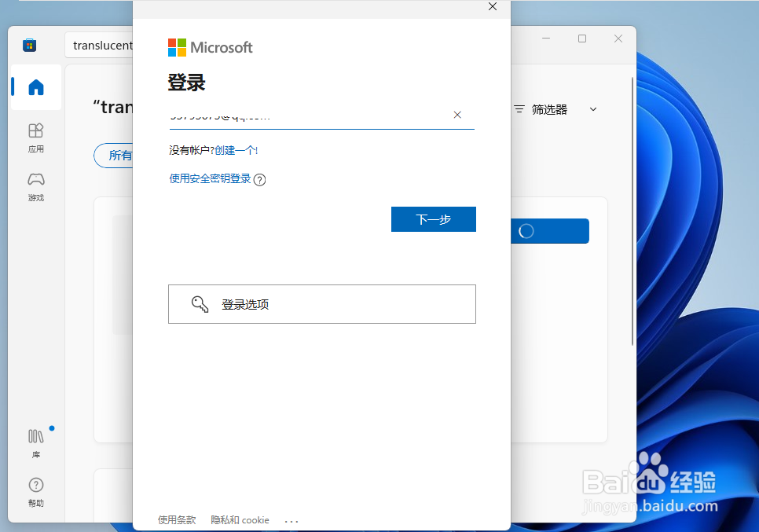This screenshot has height=532, width=759.
Task: Open Help (帮助) in Store sidebar
Action: coord(36,492)
